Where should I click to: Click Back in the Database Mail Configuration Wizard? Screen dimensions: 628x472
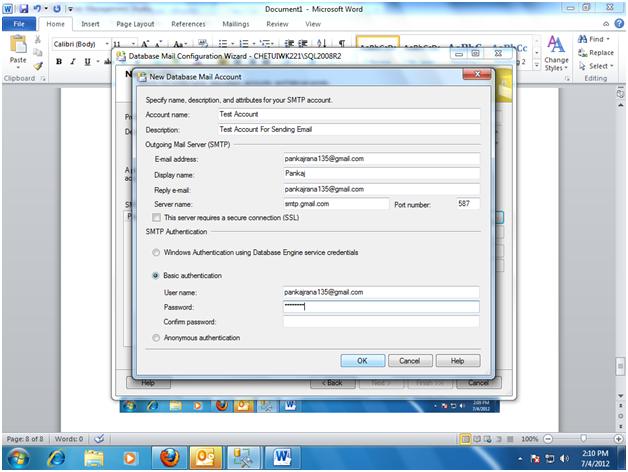point(332,383)
